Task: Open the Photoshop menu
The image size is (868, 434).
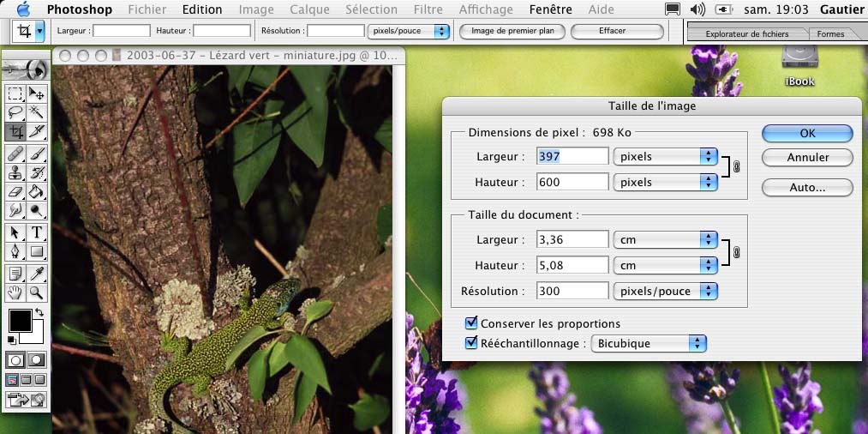Action: click(79, 9)
